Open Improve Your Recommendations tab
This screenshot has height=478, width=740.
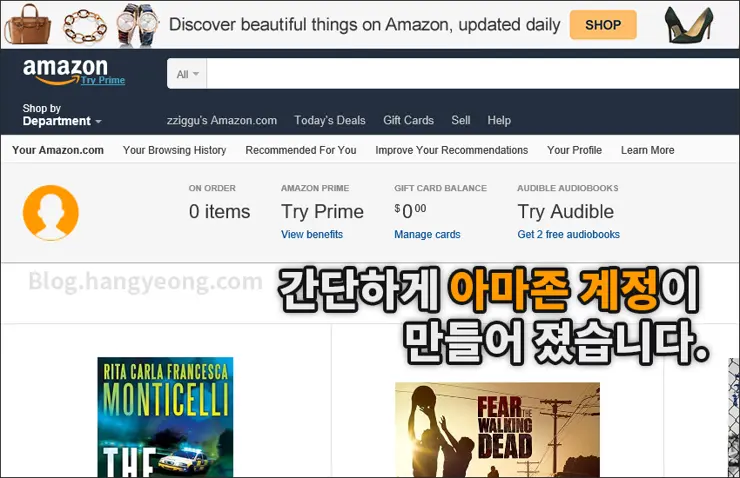click(451, 150)
